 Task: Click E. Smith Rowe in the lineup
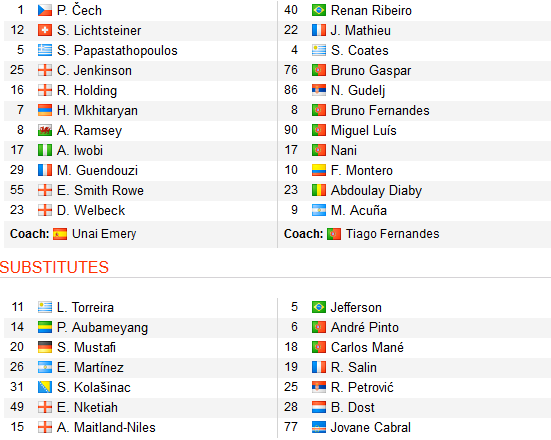point(101,191)
